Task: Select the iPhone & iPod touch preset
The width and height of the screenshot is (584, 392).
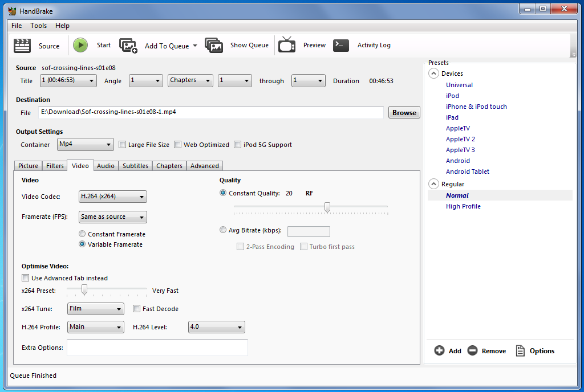Action: tap(476, 107)
